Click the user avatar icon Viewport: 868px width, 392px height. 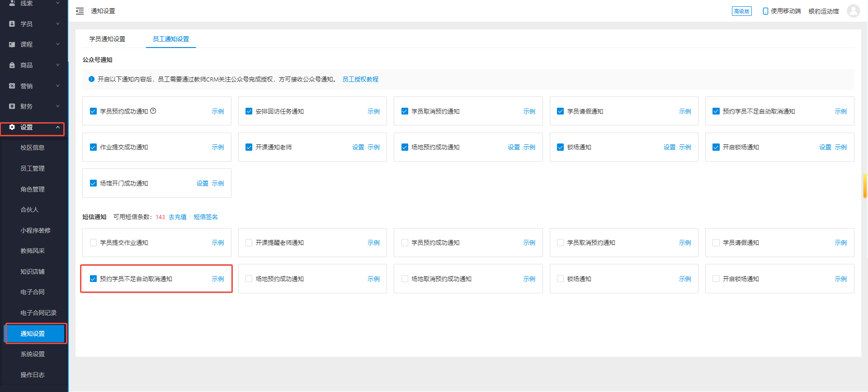(853, 11)
